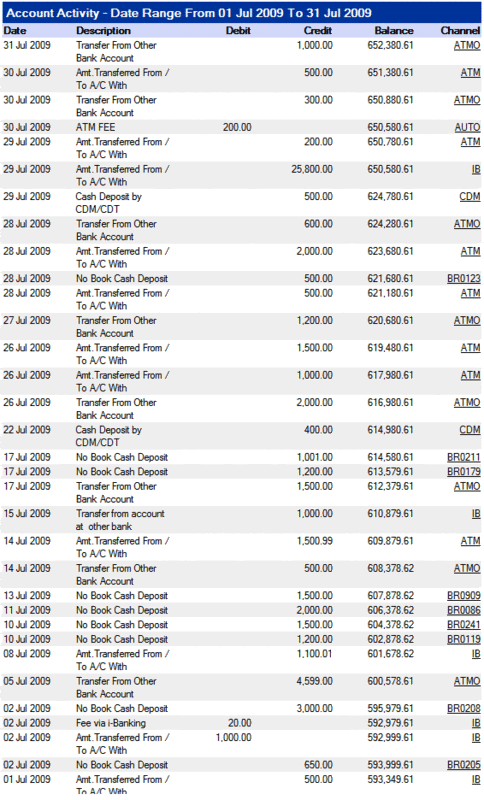Click the BR0211 channel link
Image resolution: width=484 pixels, height=800 pixels.
click(x=464, y=458)
